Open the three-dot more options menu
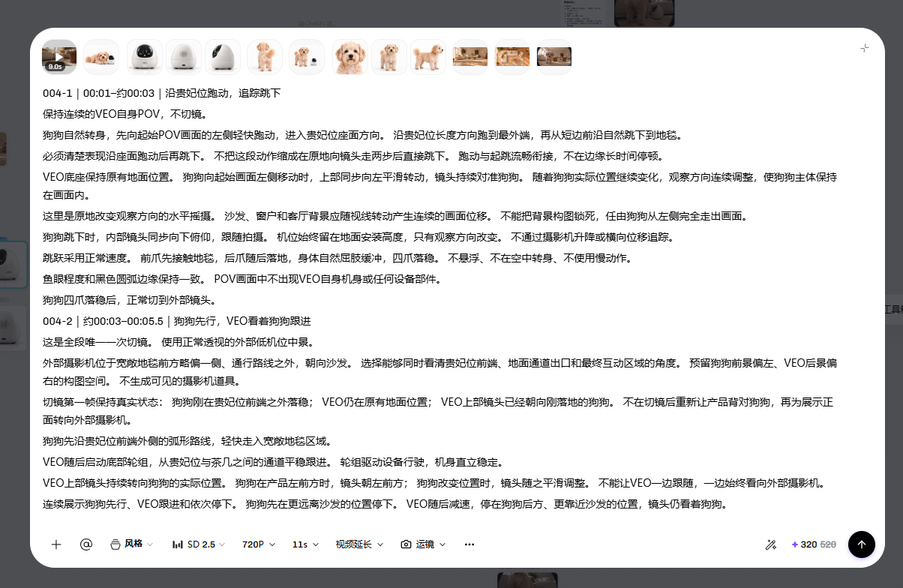903x588 pixels. (x=469, y=544)
